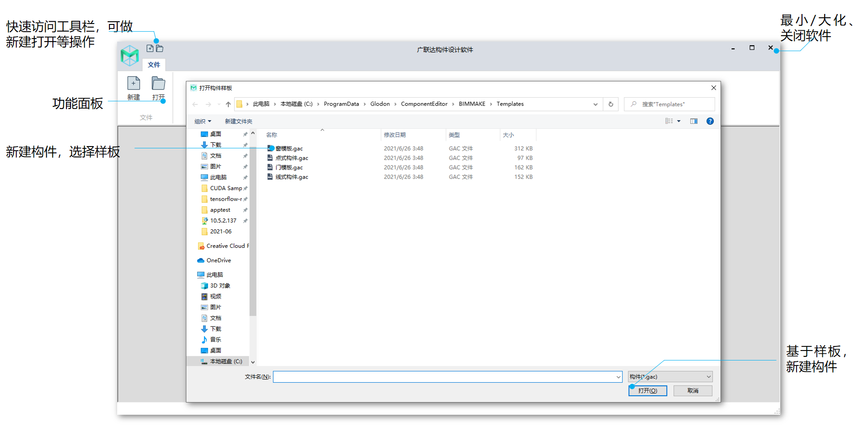Viewport: 868px width, 436px height.
Task: Toggle the preview pane
Action: point(694,121)
